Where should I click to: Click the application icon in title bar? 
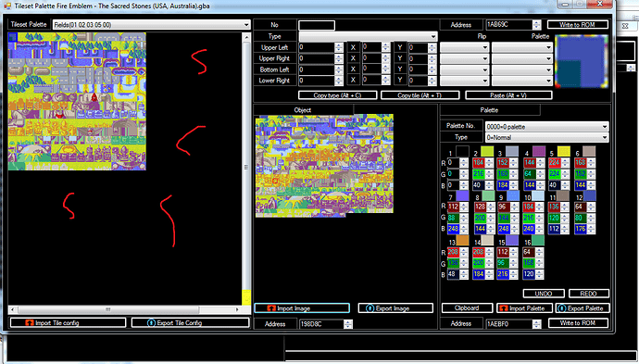click(7, 6)
